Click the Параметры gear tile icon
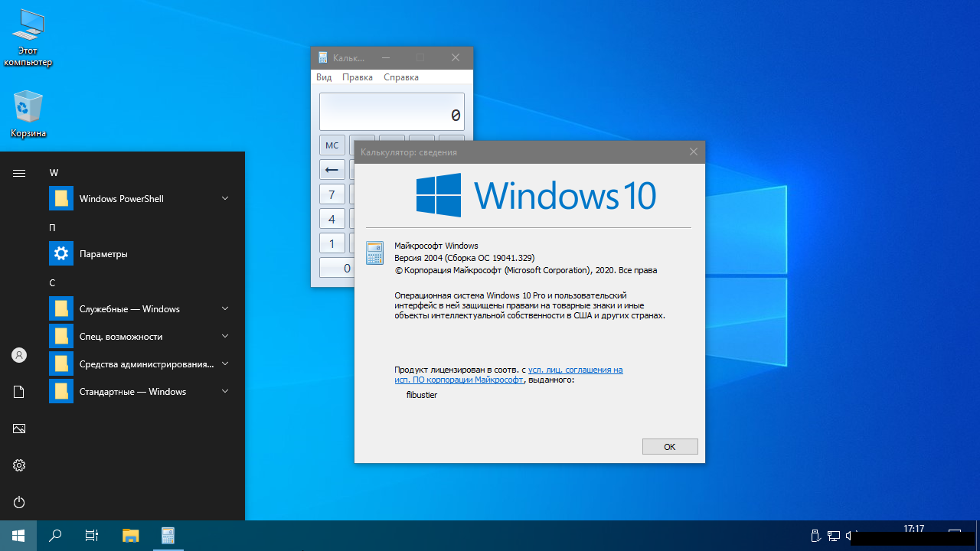The width and height of the screenshot is (980, 551). pyautogui.click(x=61, y=253)
